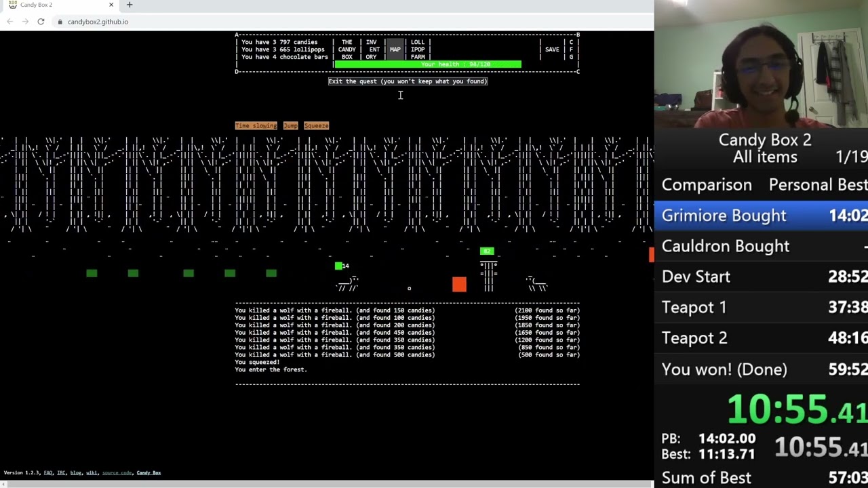This screenshot has height=488, width=868.
Task: Click the '(500 found so far)' log entry
Action: [x=549, y=354]
